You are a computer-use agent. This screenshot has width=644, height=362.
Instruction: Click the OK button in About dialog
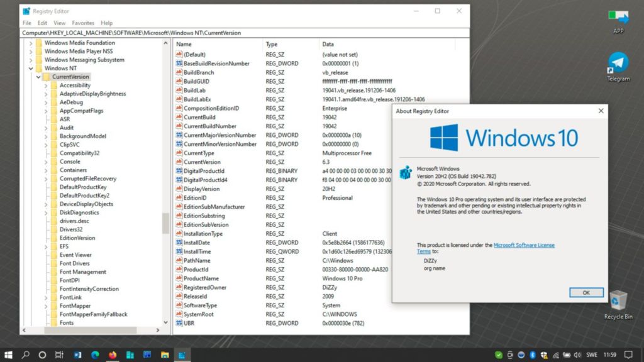[x=586, y=293]
